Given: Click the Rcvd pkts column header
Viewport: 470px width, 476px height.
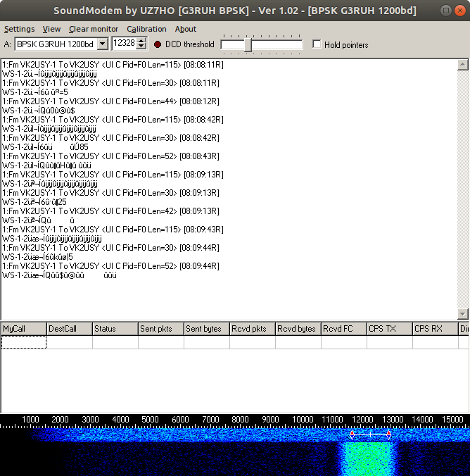Looking at the screenshot, I should (253, 329).
